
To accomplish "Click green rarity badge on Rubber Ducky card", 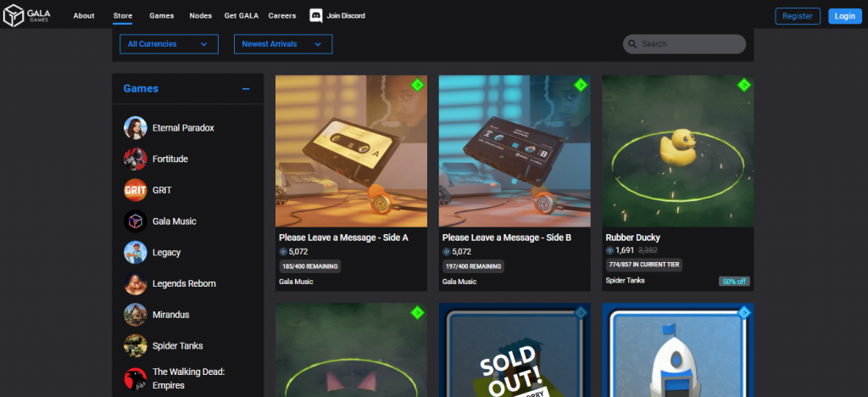I will [x=744, y=85].
